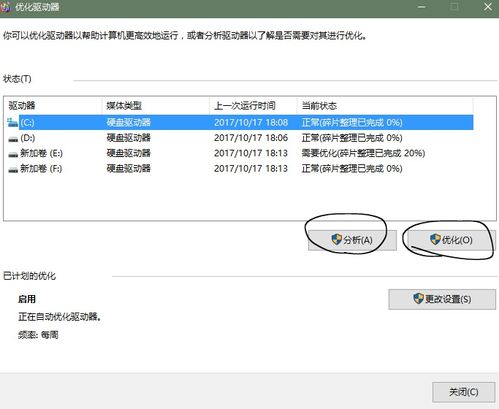499x409 pixels.
Task: Open 更改设置(S) scheduled optimization settings
Action: pyautogui.click(x=442, y=299)
